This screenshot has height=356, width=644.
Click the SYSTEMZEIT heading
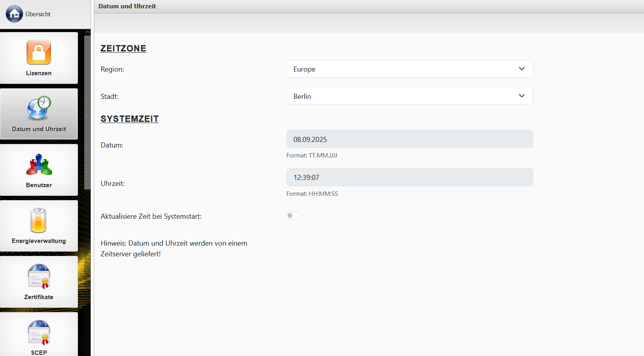(130, 119)
